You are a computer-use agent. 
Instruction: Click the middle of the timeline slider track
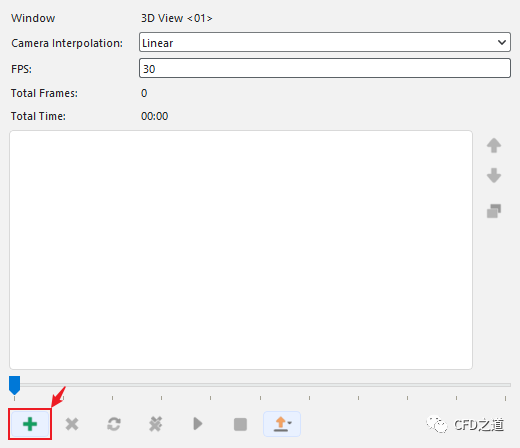pyautogui.click(x=260, y=385)
